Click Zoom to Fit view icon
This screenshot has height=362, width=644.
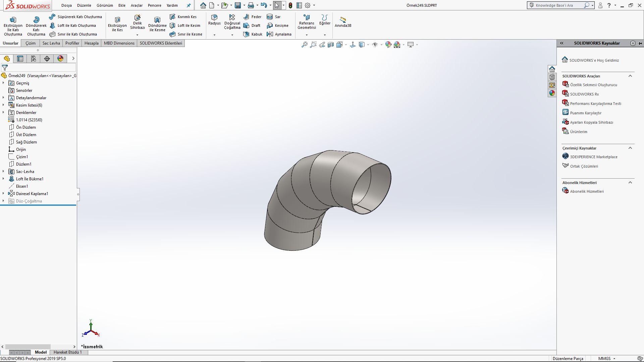305,45
